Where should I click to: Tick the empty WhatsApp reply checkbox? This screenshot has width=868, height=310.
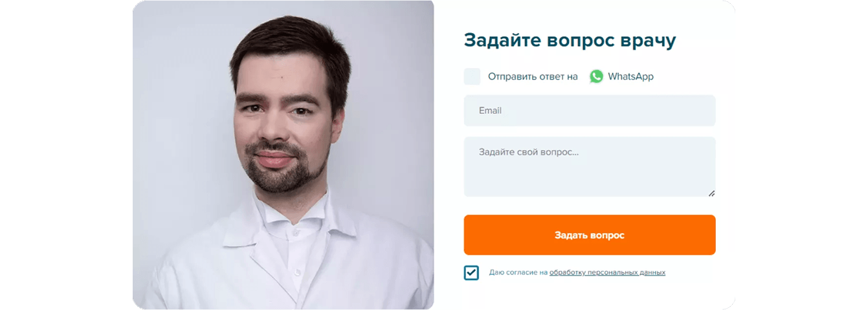473,76
